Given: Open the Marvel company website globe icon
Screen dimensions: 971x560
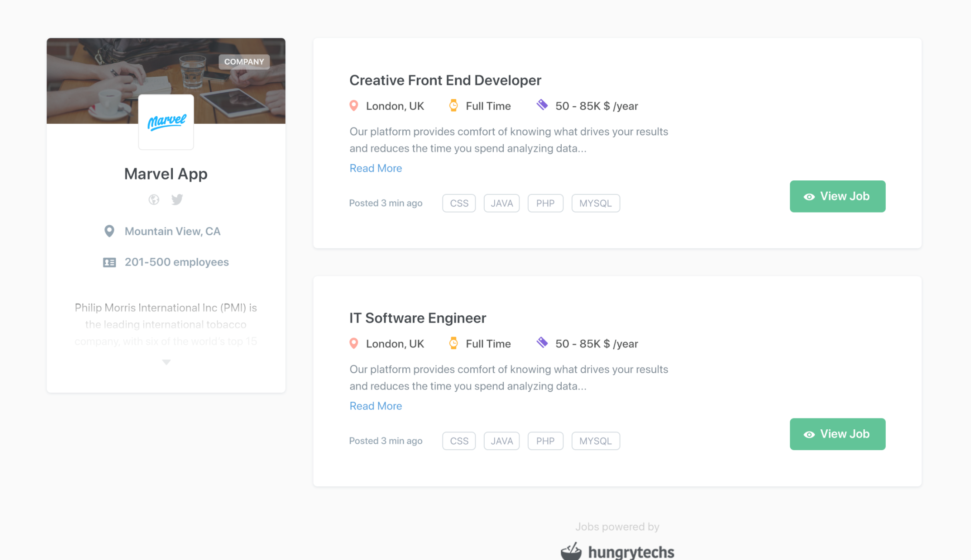Looking at the screenshot, I should pos(154,199).
